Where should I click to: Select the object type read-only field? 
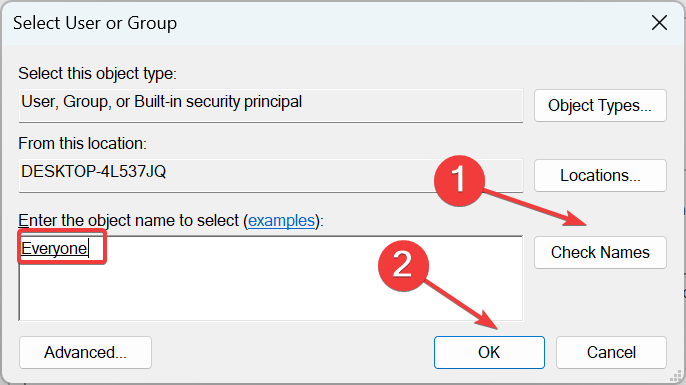[x=271, y=105]
